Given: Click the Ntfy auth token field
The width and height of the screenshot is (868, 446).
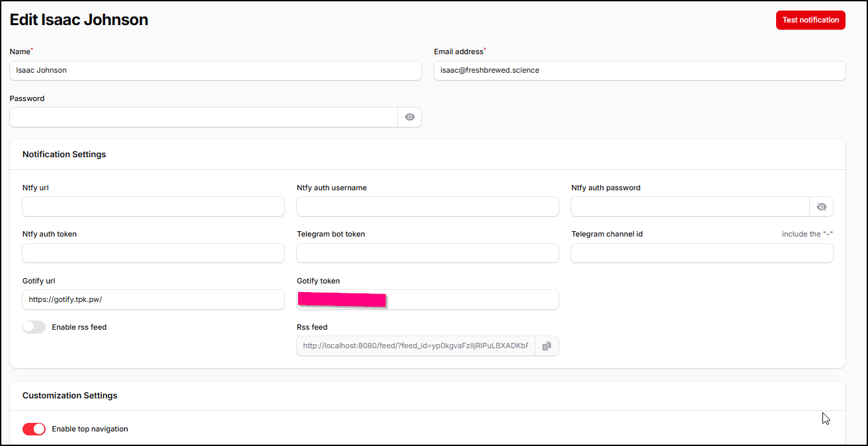Looking at the screenshot, I should (153, 253).
